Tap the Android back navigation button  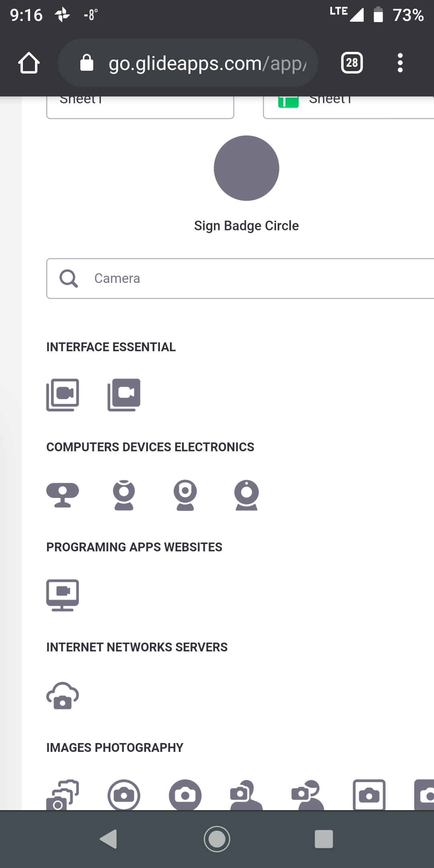(108, 839)
